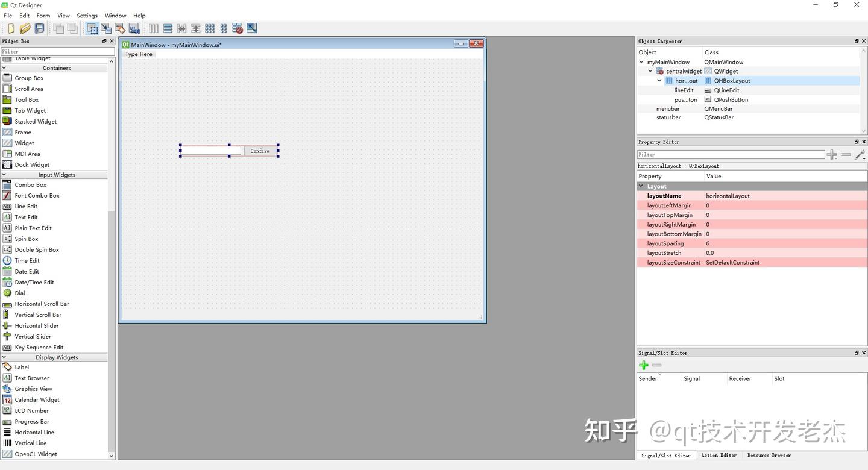Select the lineEdit item in Object Inspector
868x470 pixels.
click(684, 90)
